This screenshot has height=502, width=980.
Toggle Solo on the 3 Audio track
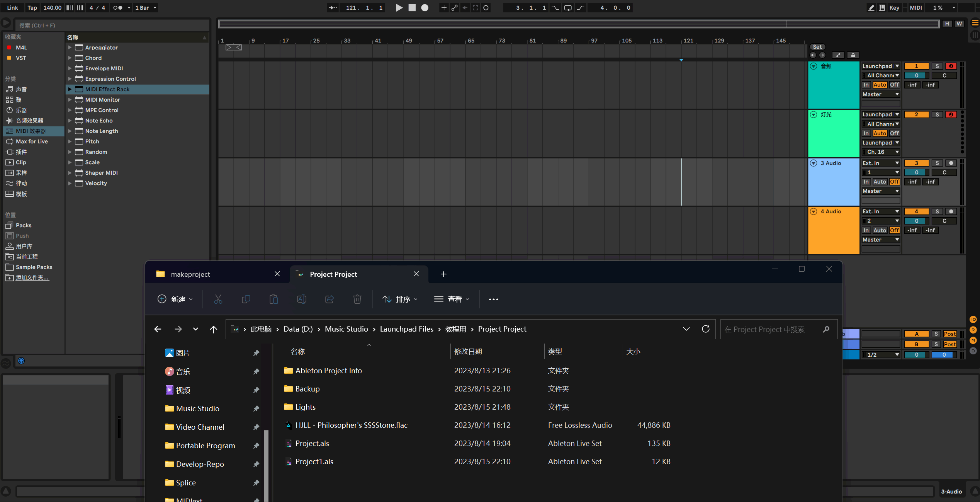point(937,163)
